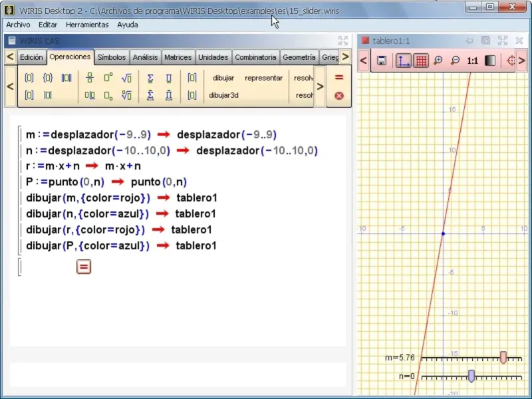Insert a stacked fraction
Image resolution: width=532 pixels, height=399 pixels.
(x=90, y=78)
